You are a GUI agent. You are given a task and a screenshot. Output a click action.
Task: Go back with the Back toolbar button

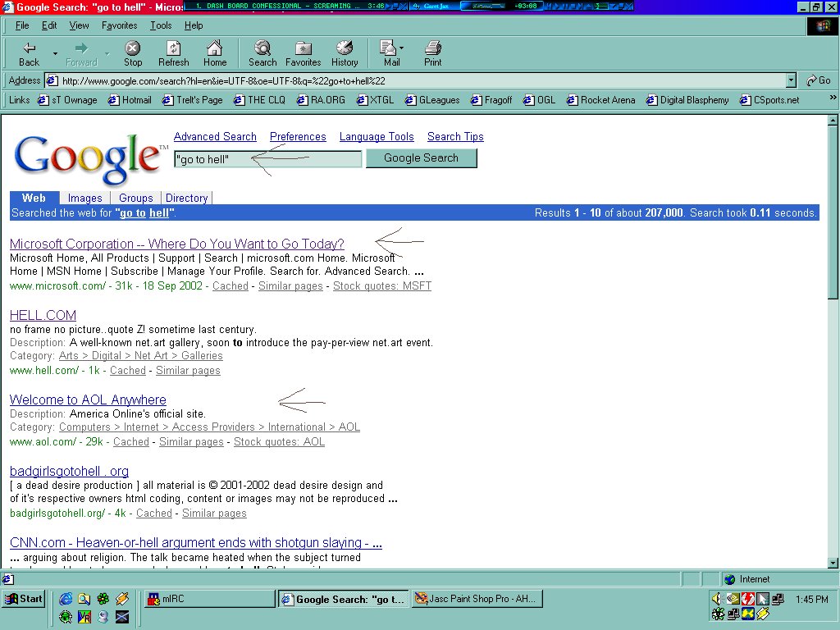29,53
